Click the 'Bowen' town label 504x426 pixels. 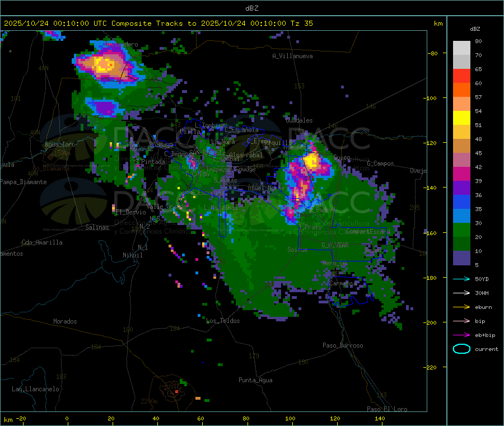[373, 250]
